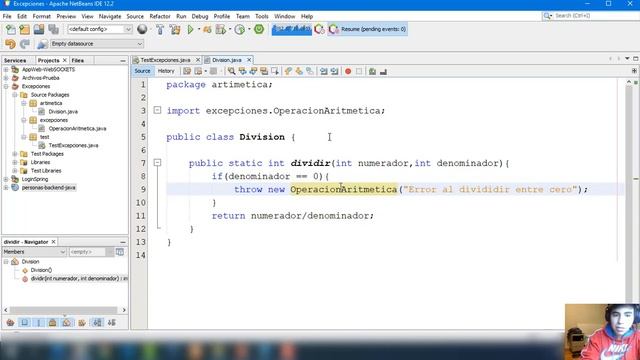The height and width of the screenshot is (360, 640).
Task: Click the Find Next Occurrence icon
Action: pyautogui.click(x=253, y=71)
